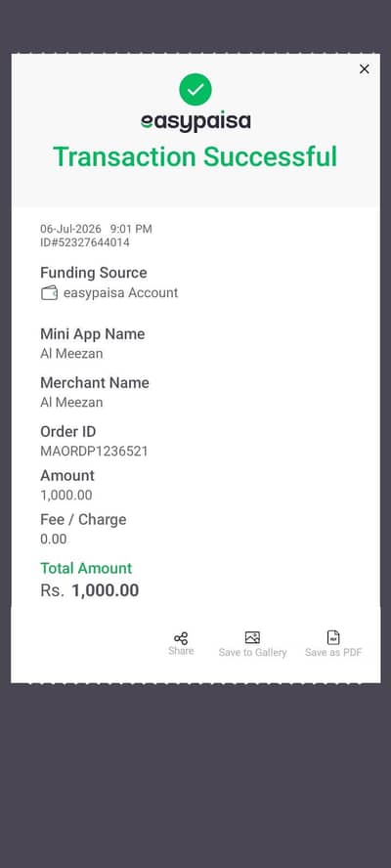The width and height of the screenshot is (391, 868).
Task: Close the receipt with the X icon
Action: click(364, 68)
